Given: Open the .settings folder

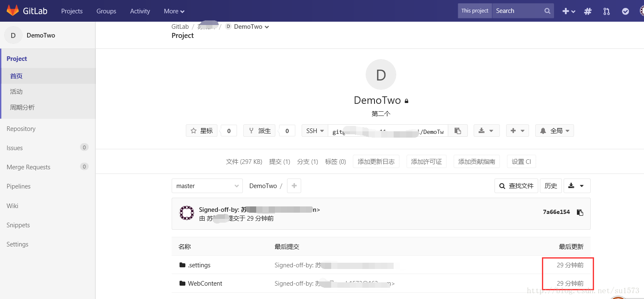Looking at the screenshot, I should 199,265.
